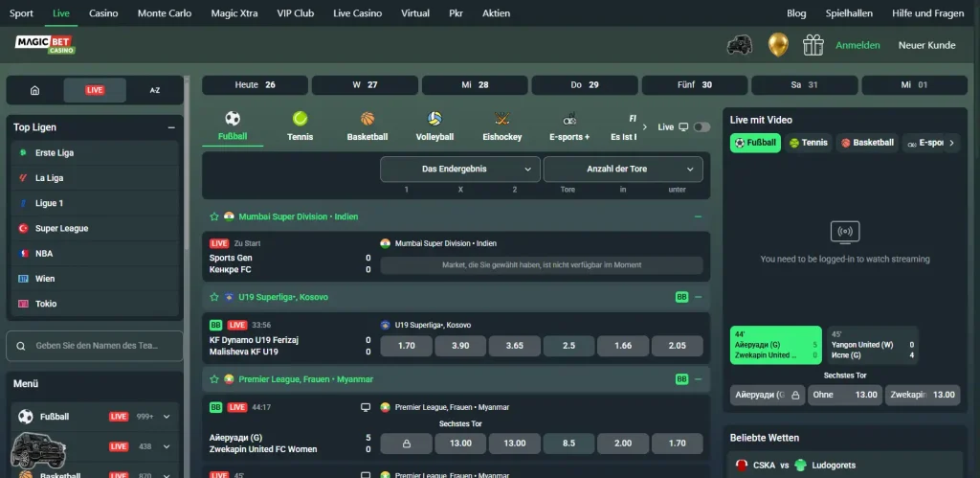Screen dimensions: 980x478
Task: Click the golden balloon icon
Action: pyautogui.click(x=777, y=45)
